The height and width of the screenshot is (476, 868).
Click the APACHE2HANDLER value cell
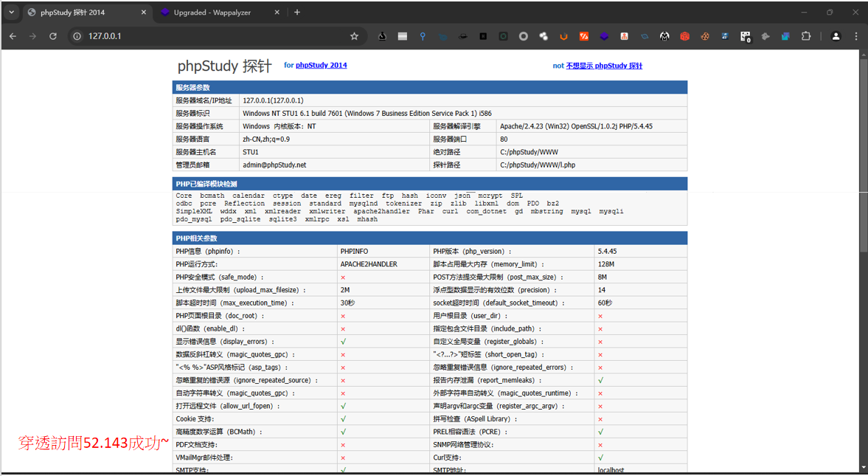click(369, 264)
